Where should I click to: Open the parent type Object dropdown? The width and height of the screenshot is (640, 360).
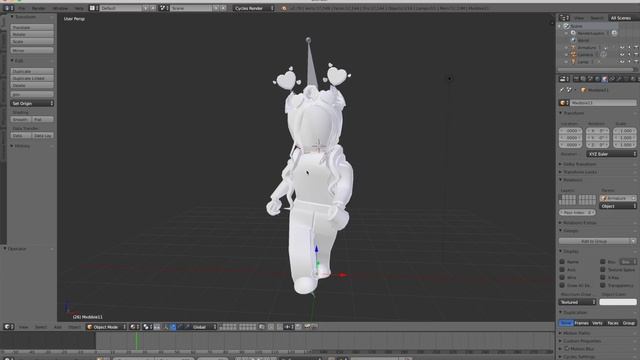tap(618, 206)
